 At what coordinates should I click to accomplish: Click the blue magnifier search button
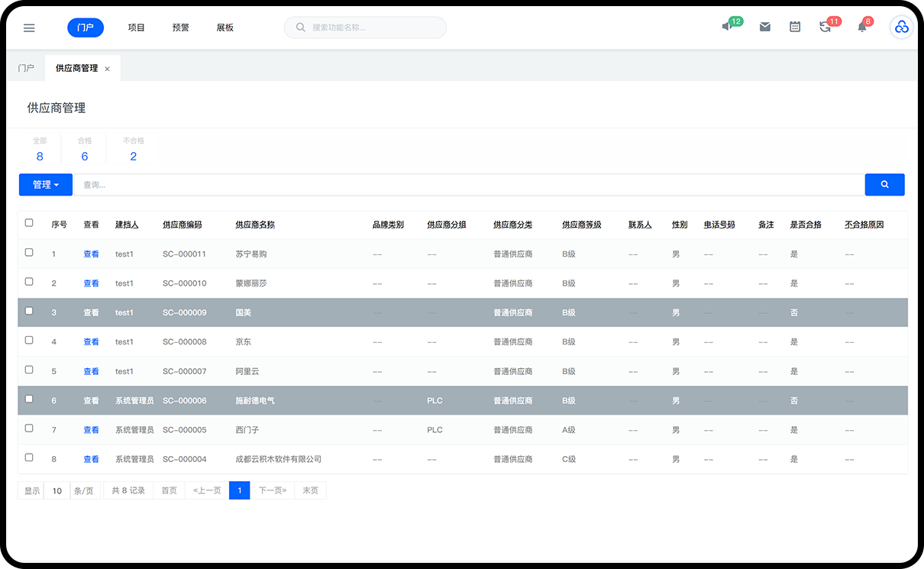point(884,185)
